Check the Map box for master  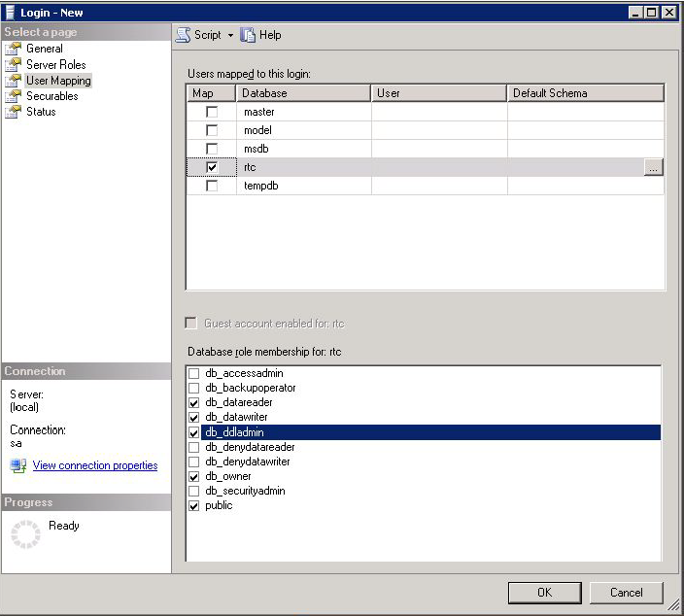[x=212, y=112]
